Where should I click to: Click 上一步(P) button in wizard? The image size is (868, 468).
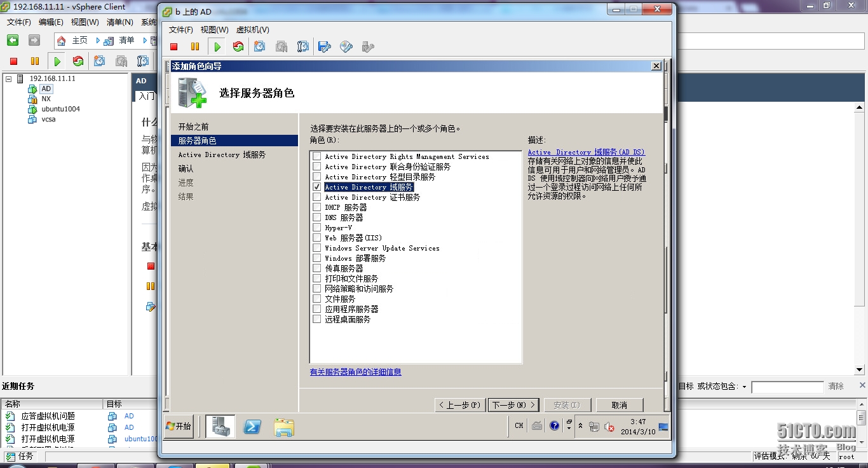(x=459, y=405)
